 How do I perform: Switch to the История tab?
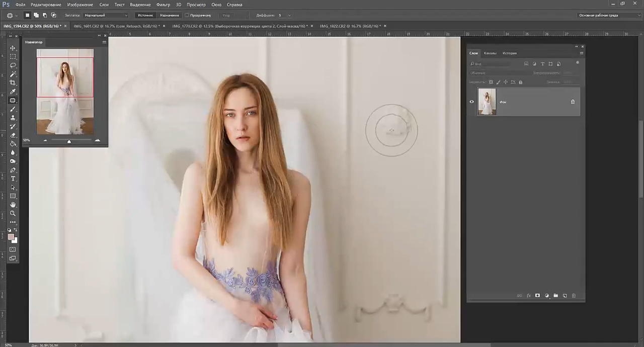(510, 53)
